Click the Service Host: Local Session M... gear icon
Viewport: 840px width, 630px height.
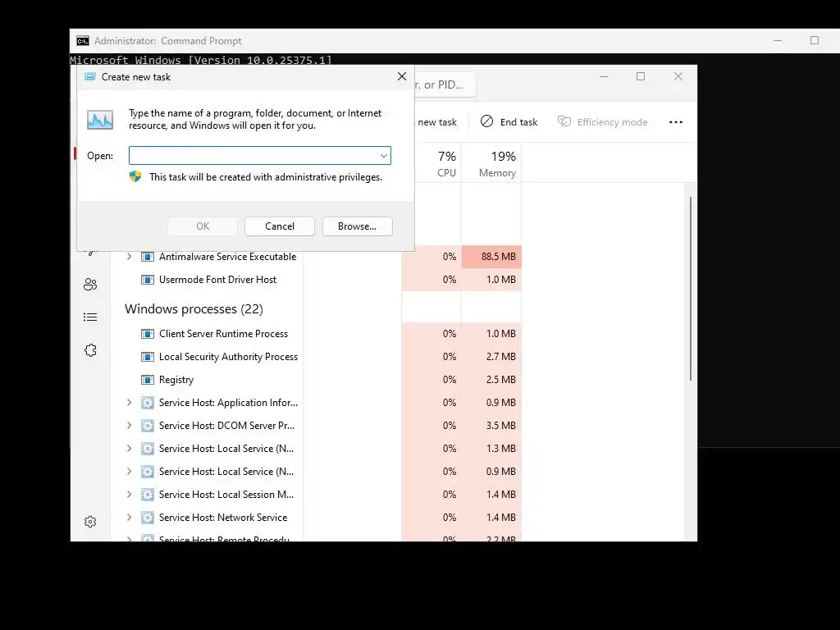[x=148, y=495]
